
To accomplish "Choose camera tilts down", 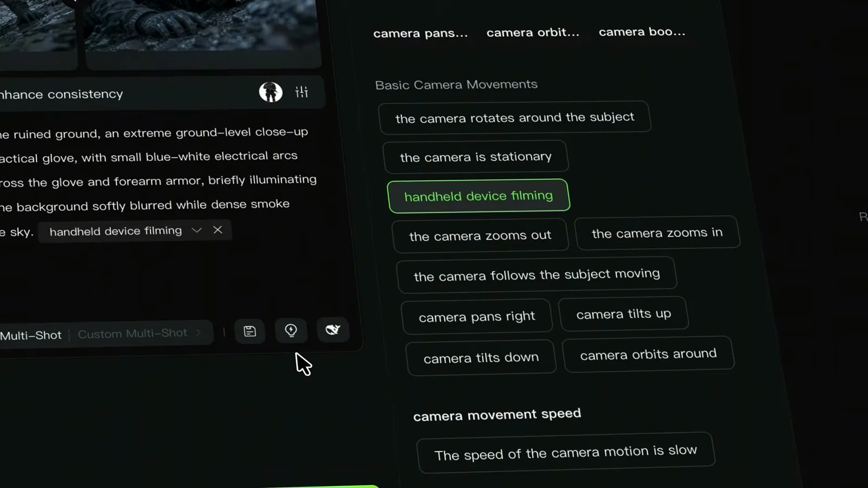I will pyautogui.click(x=481, y=358).
